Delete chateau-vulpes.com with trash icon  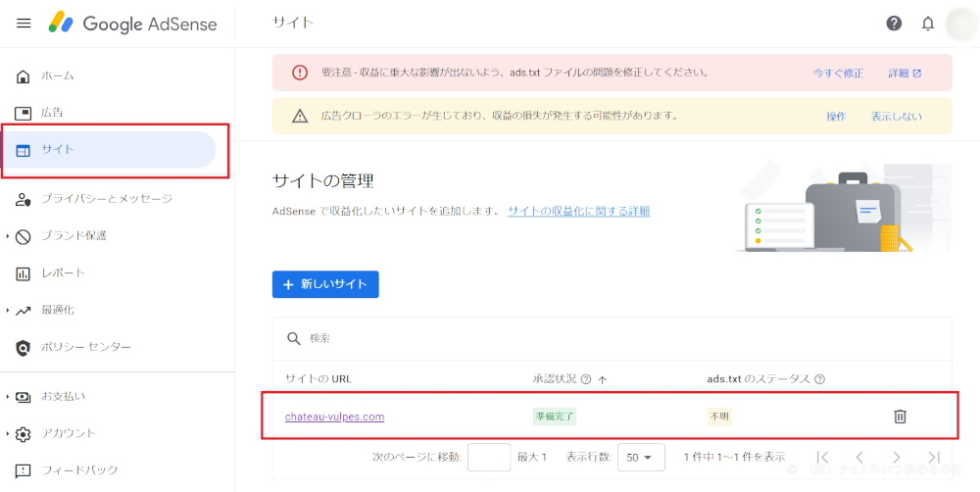(x=900, y=417)
